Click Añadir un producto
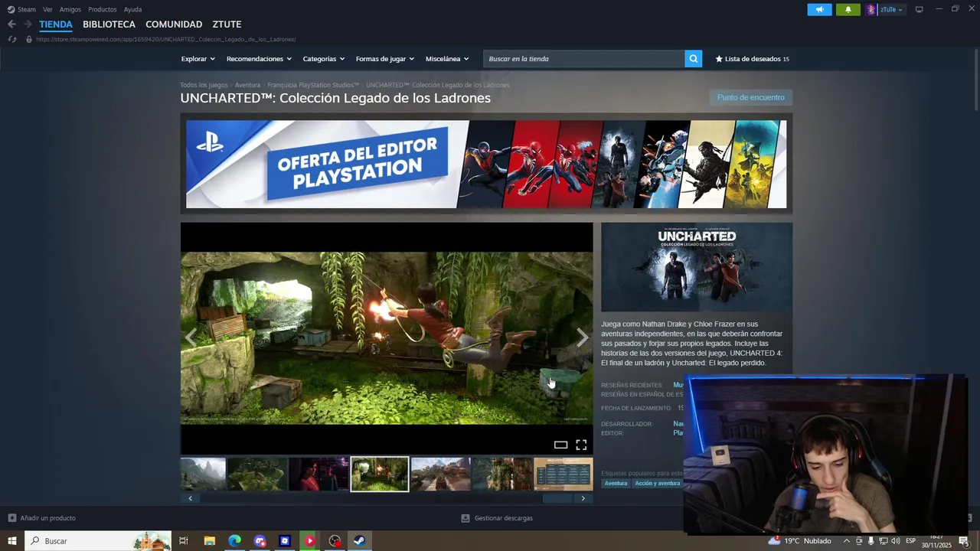Screen dimensions: 980x551 42,518
